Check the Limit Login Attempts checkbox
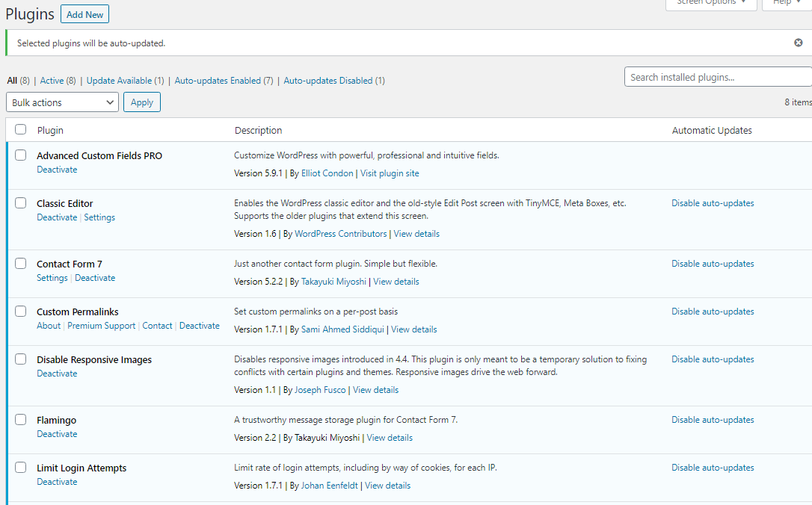 pyautogui.click(x=21, y=467)
